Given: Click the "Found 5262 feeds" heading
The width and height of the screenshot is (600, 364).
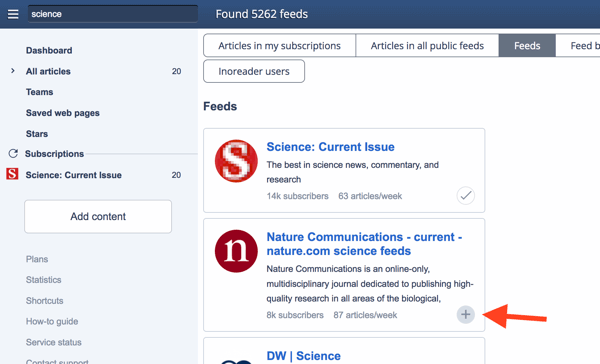Looking at the screenshot, I should [262, 14].
